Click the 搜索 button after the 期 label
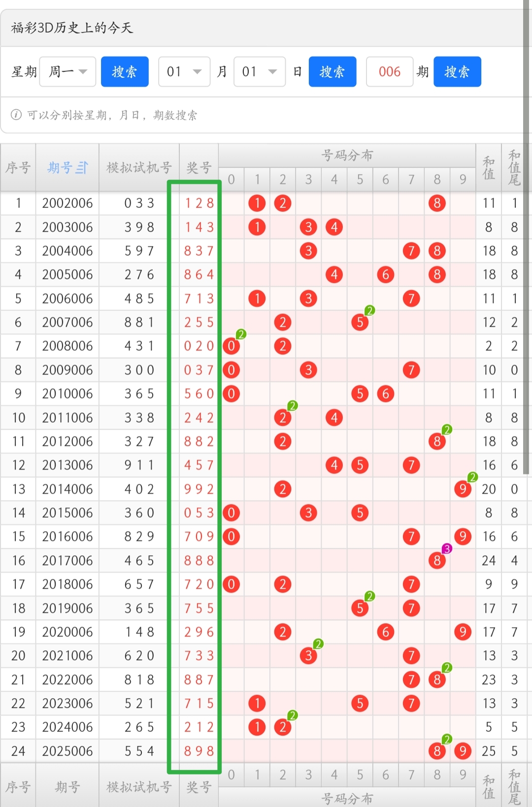 457,72
